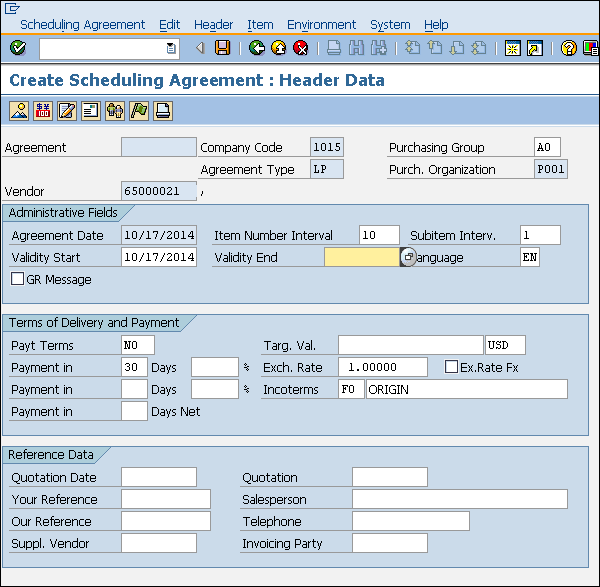The image size is (600, 587).
Task: Click the red Cancel icon
Action: point(300,48)
